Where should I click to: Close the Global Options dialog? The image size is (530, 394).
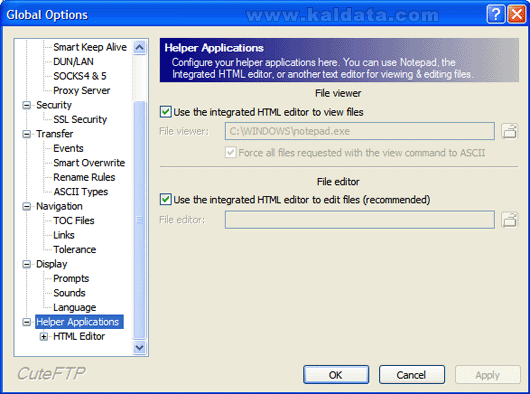pos(517,15)
